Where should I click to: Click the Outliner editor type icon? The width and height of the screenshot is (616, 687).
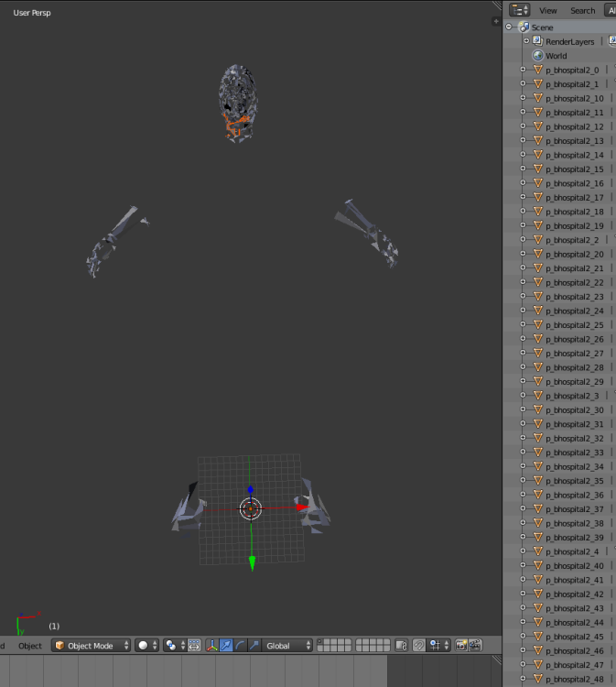pyautogui.click(x=520, y=10)
